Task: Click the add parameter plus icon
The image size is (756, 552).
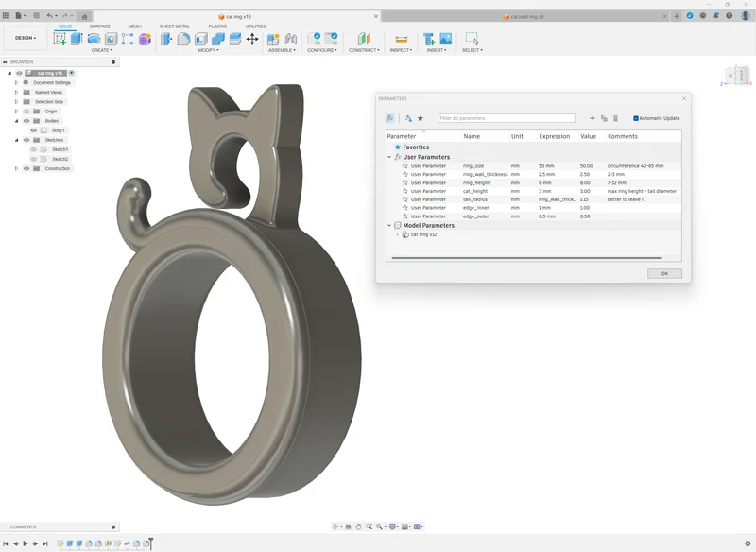Action: [593, 118]
